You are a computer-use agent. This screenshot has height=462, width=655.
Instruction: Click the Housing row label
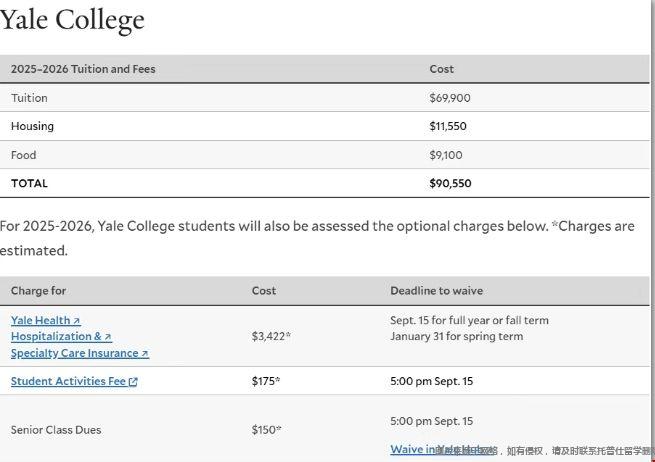click(32, 126)
